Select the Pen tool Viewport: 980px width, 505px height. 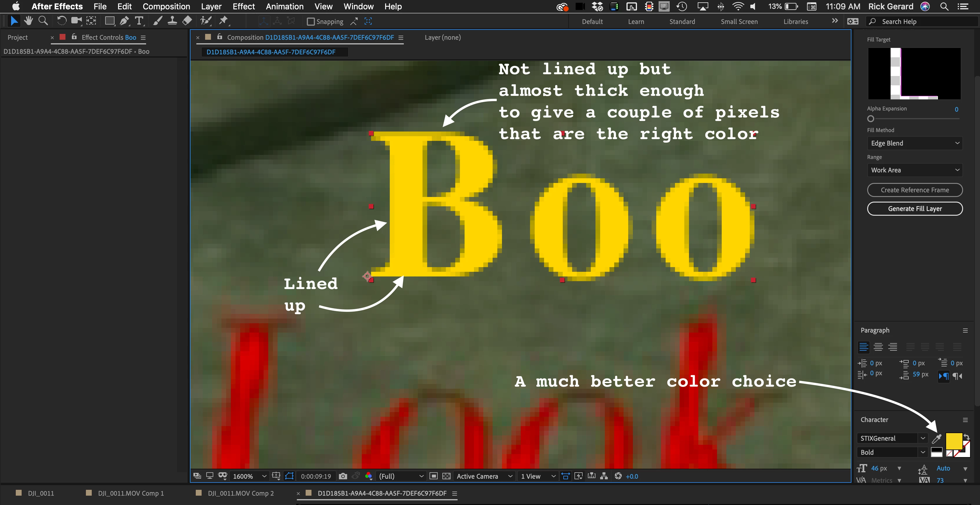124,21
